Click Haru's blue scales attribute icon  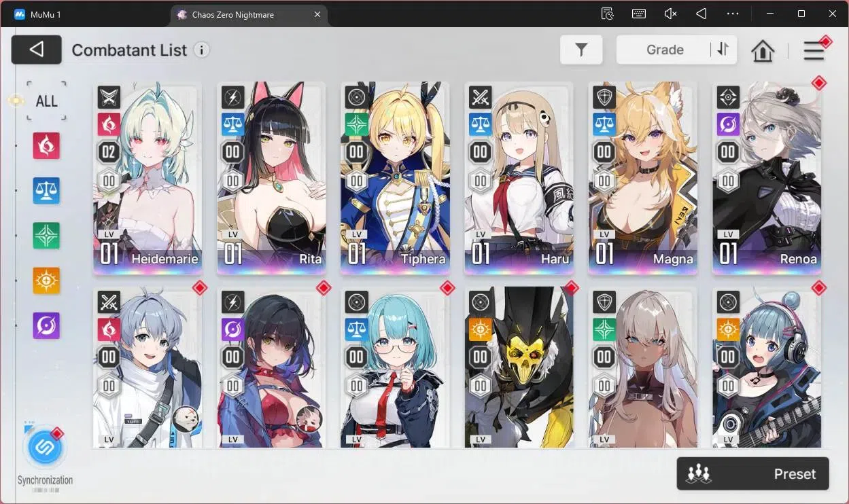[480, 124]
